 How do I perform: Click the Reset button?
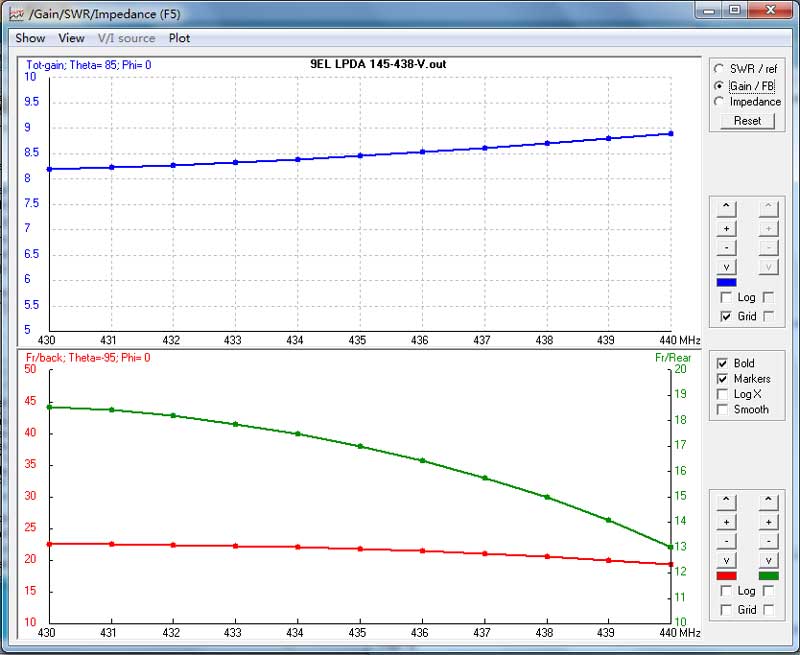point(747,121)
